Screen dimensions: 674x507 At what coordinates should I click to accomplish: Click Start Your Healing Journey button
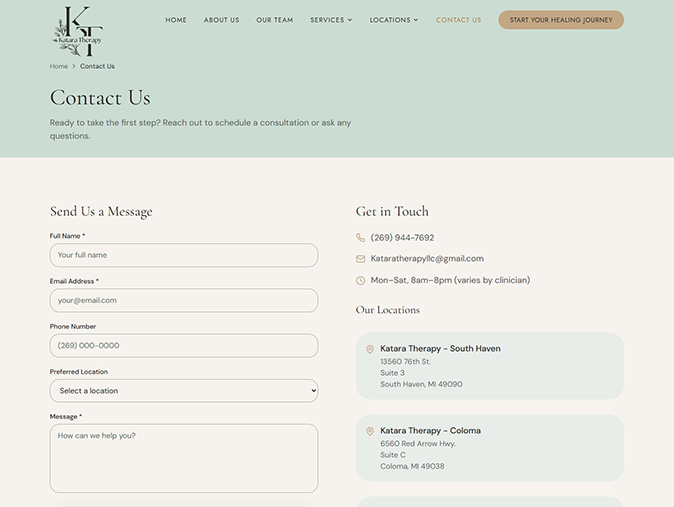click(561, 20)
